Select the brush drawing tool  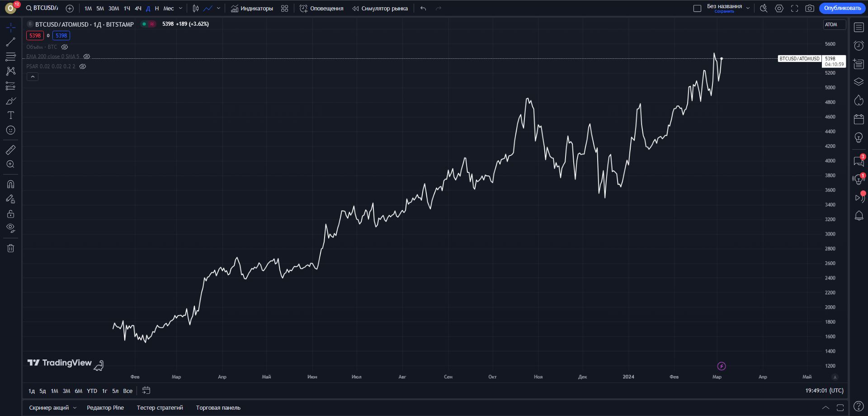tap(11, 100)
